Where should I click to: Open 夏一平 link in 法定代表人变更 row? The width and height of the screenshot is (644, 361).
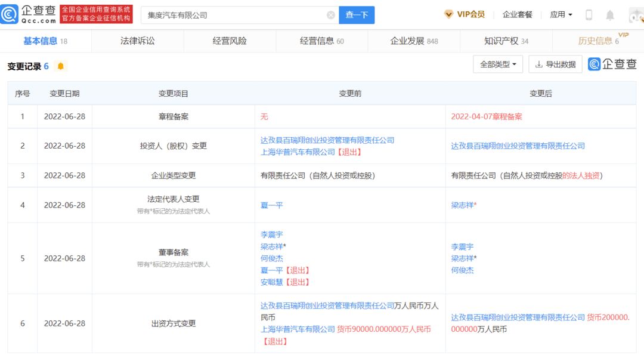[271, 205]
